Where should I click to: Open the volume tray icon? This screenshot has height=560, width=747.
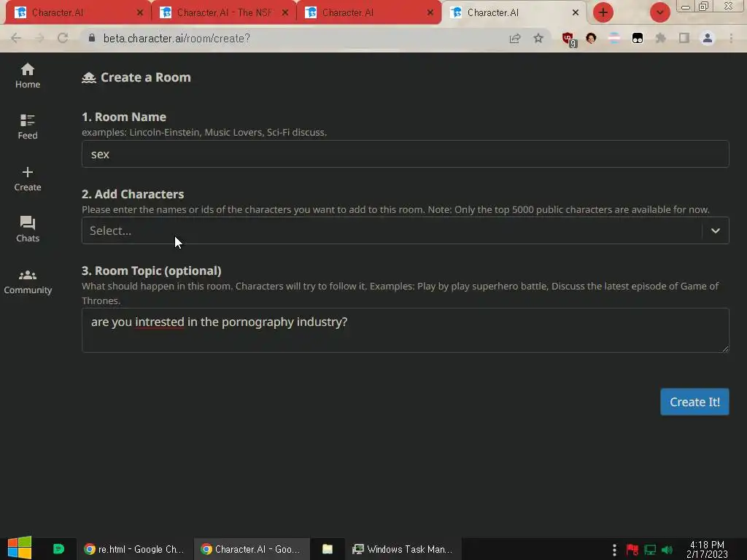click(667, 550)
